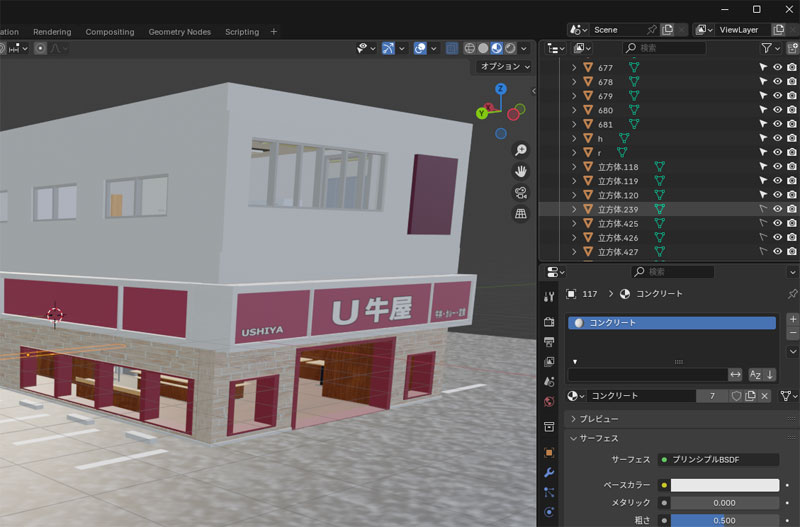Open the オプション dropdown
The width and height of the screenshot is (800, 527).
tap(505, 66)
